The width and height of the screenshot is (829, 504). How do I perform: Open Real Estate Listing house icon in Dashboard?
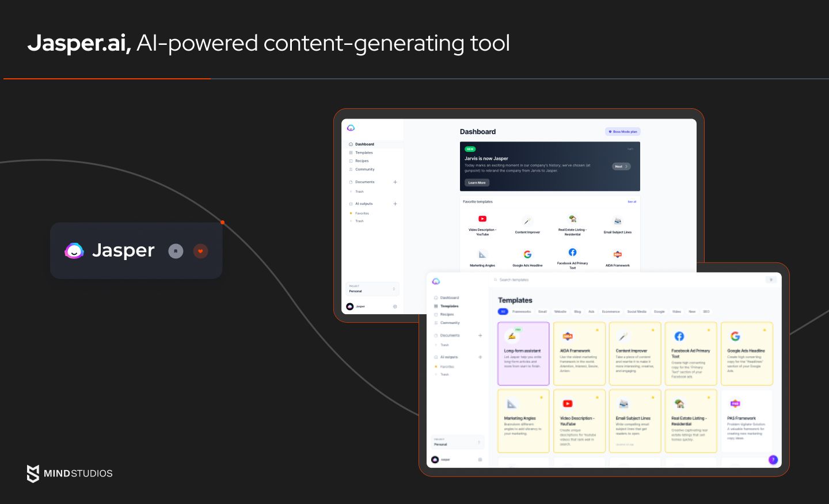coord(572,219)
